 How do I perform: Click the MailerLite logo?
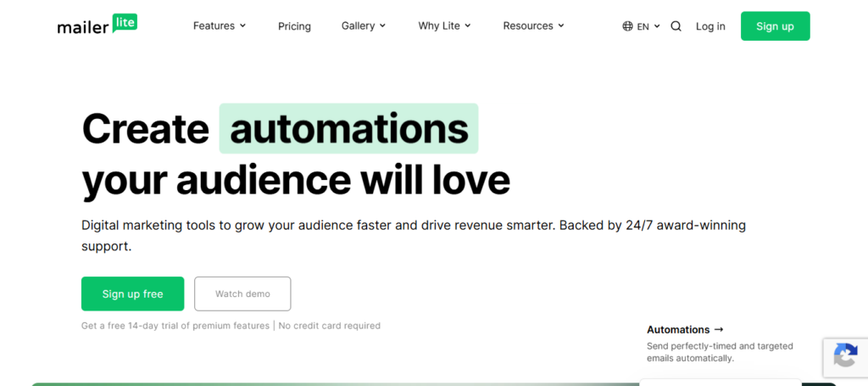[97, 25]
